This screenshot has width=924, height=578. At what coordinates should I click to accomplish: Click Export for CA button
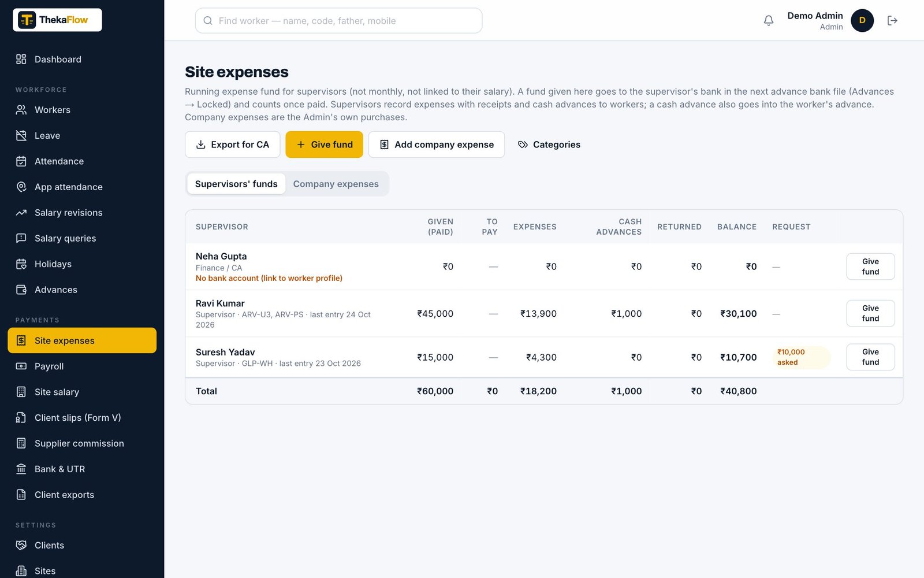tap(232, 144)
